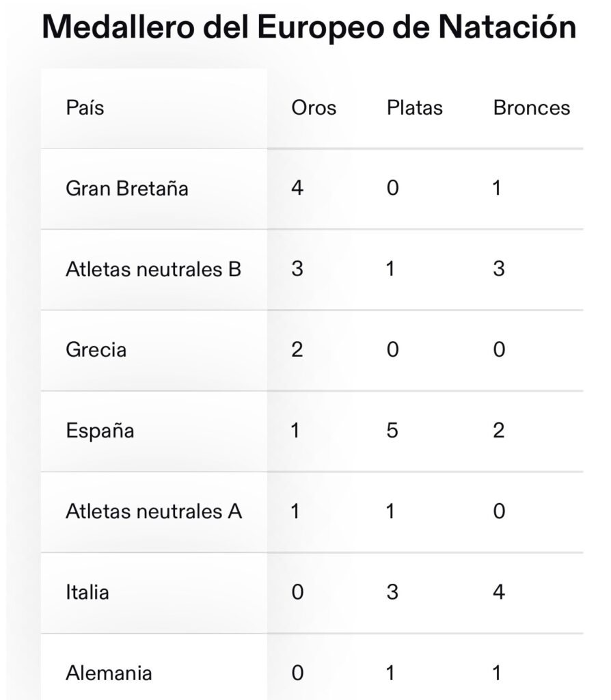Viewport: 611px width, 700px height.
Task: Click Italia's bronze count of 4
Action: tap(499, 593)
